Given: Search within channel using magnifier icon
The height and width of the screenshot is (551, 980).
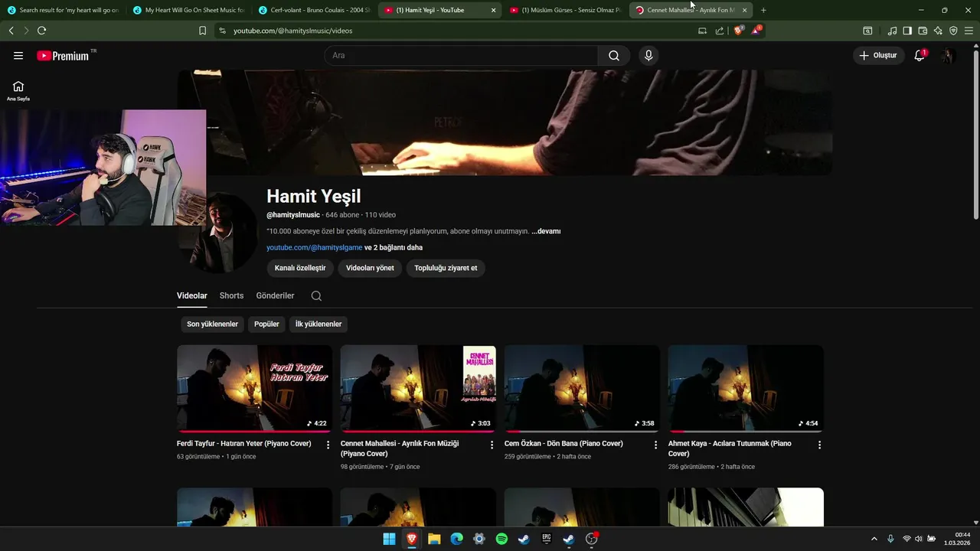Looking at the screenshot, I should [316, 295].
